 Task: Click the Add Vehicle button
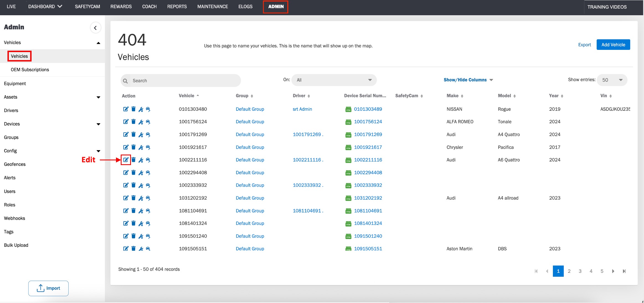click(613, 45)
